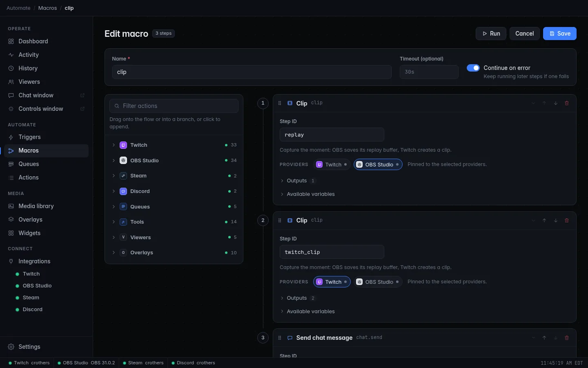The width and height of the screenshot is (588, 368).
Task: Expand the Overlays actions group
Action: 174,253
